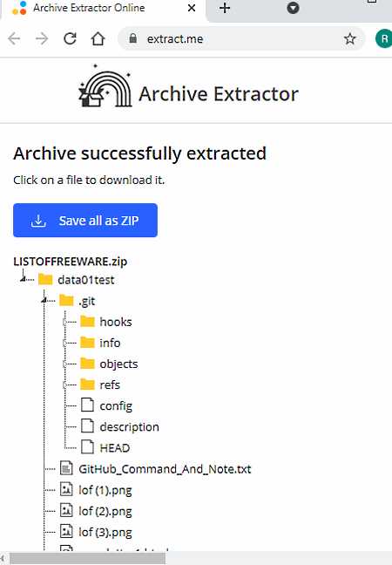
Task: Open a new browser tab
Action: point(225,8)
